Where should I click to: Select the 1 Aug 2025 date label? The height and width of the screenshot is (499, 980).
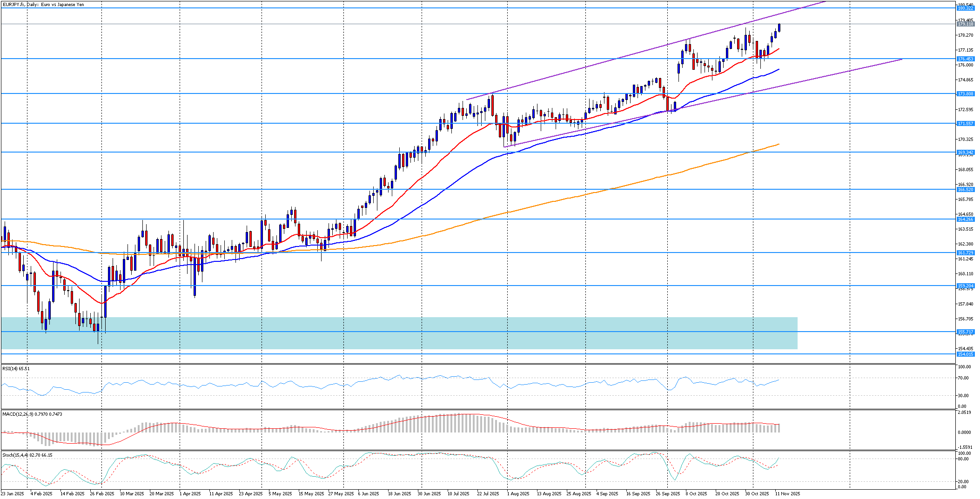click(518, 494)
